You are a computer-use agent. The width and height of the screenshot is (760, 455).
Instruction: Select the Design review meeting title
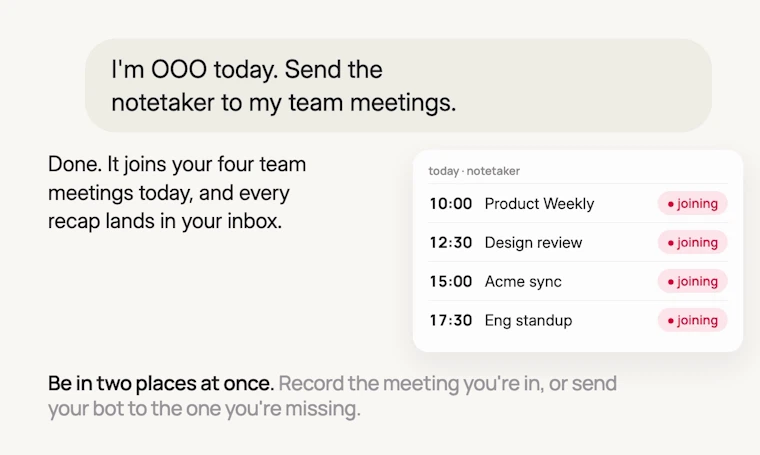tap(533, 242)
